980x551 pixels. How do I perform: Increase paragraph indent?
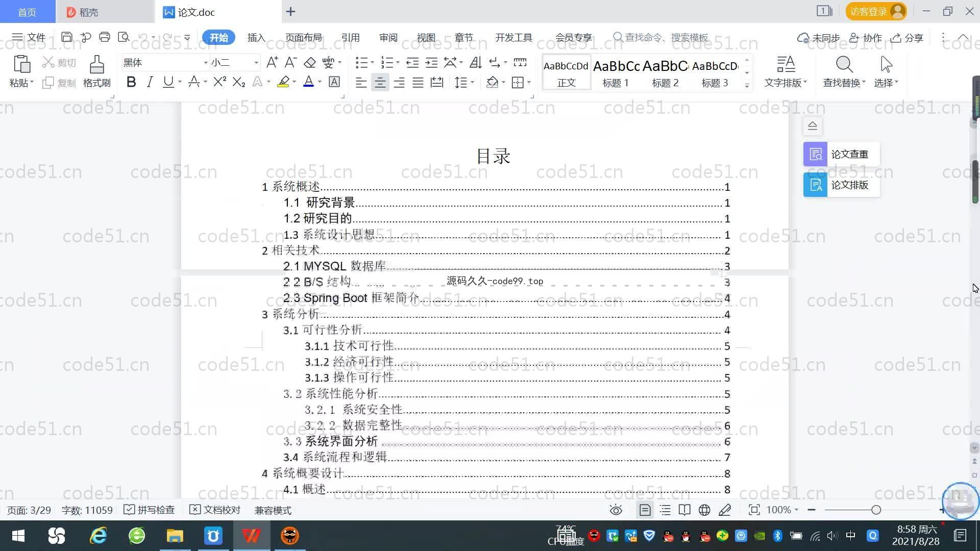(431, 63)
